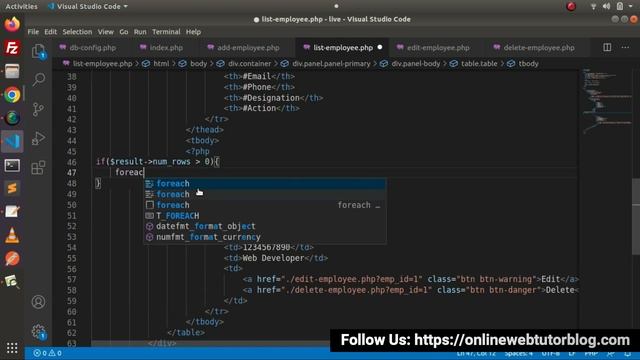The image size is (640, 360).
Task: Open the editor More Actions menu
Action: (x=625, y=47)
